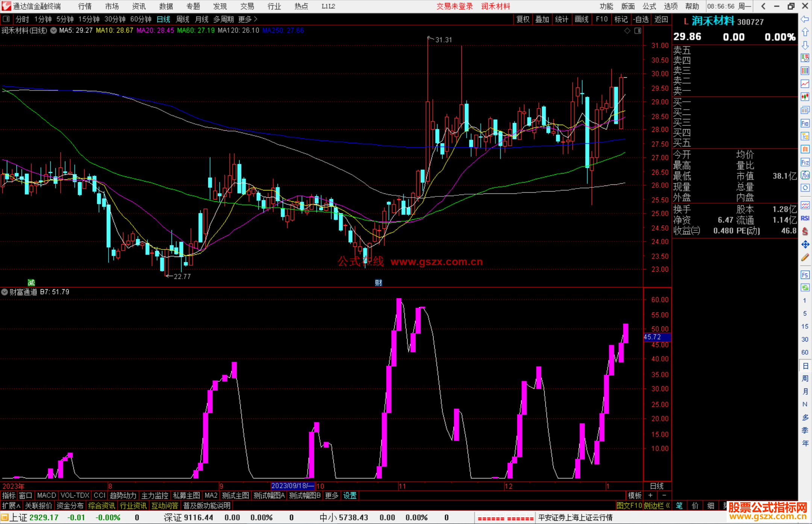Viewport: 812px width, 524px height.
Task: Click the blue left arrow sidebar icon
Action: pos(805,19)
